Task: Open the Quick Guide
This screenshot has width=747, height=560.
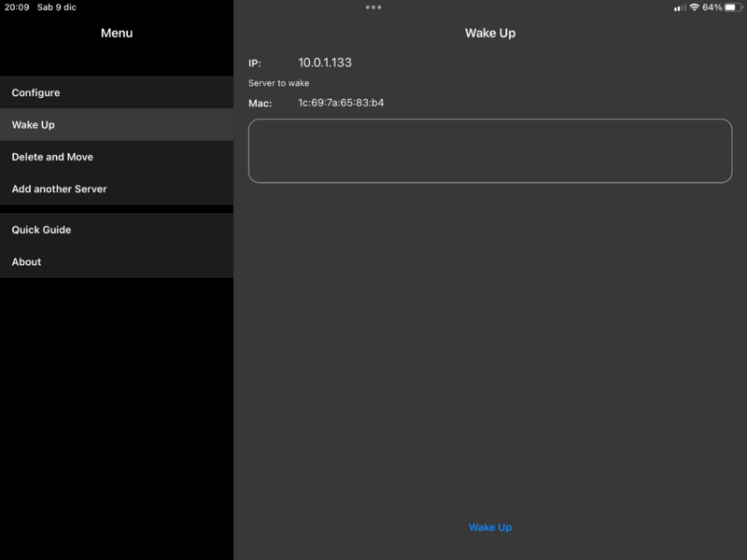Action: (41, 230)
